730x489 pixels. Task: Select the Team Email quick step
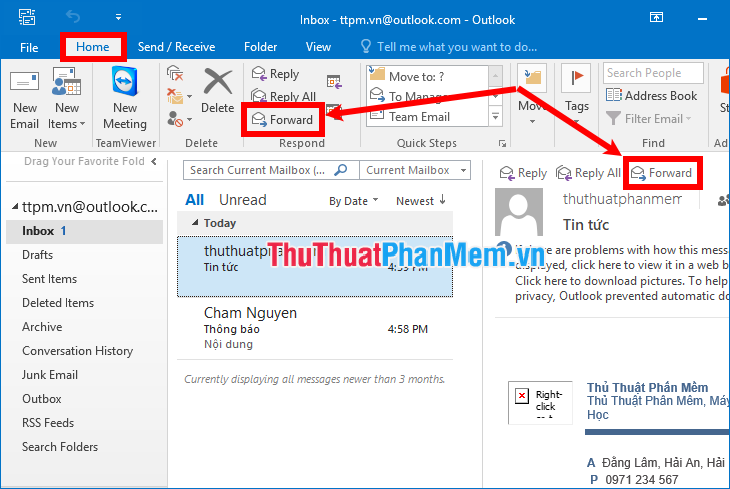coord(427,116)
